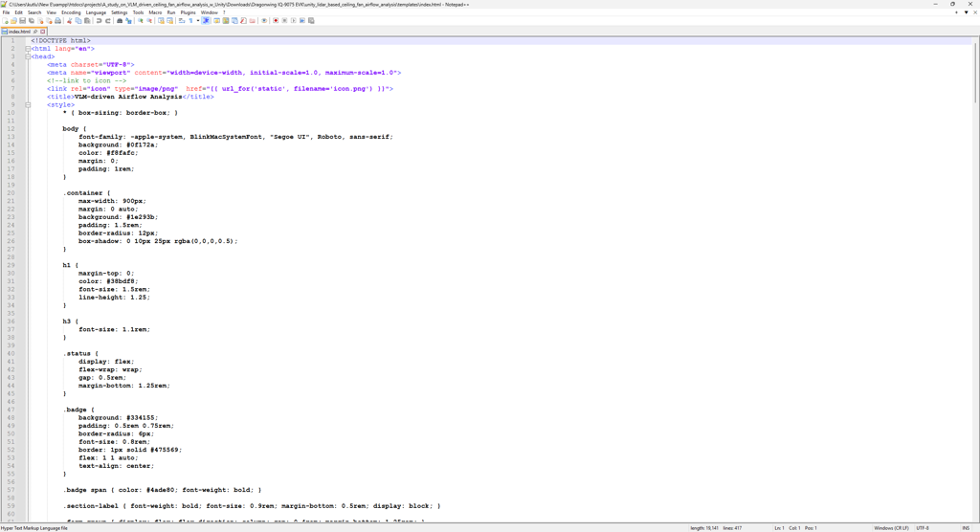Viewport: 980px width, 532px height.
Task: Redo the edit via toolbar arrow
Action: 107,21
